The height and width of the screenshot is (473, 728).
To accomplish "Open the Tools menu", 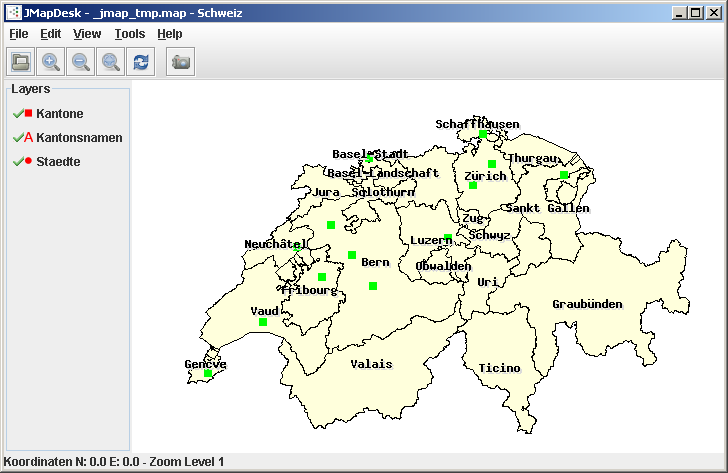I will click(x=130, y=34).
